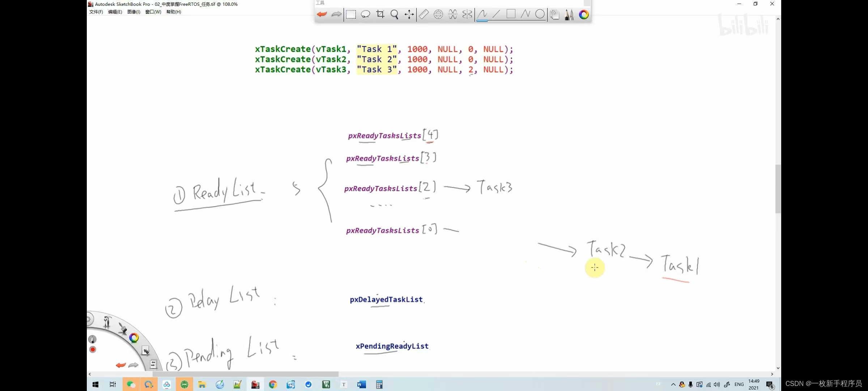Open the 窗口(W) menu
868x391 pixels.
click(153, 12)
